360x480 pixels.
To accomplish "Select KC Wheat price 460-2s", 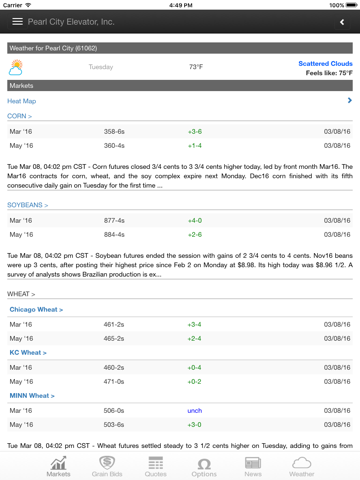I will pos(114,368).
